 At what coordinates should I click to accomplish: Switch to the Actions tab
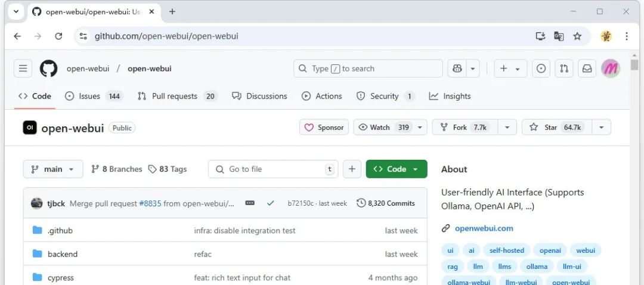[321, 96]
